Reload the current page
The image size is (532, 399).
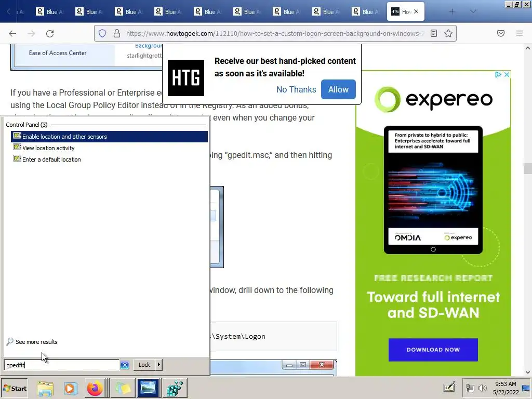pos(50,33)
